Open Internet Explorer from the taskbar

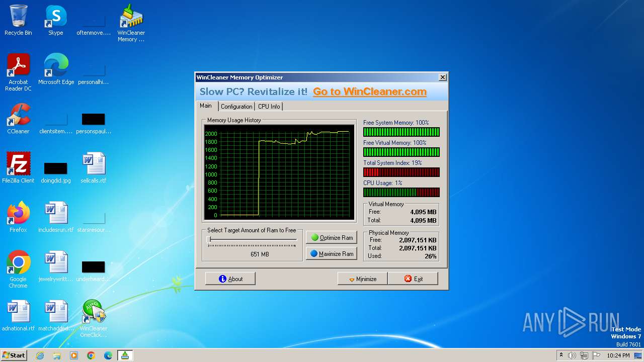coord(40,355)
